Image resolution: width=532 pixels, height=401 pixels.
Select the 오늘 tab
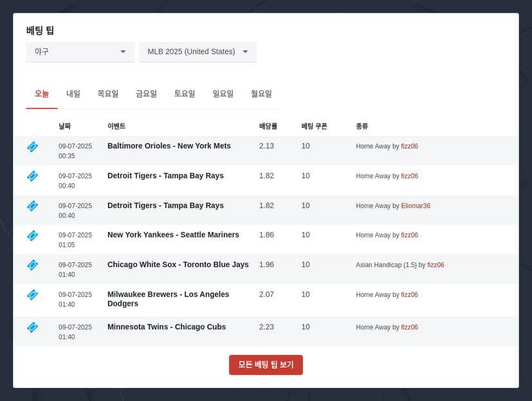(x=42, y=94)
